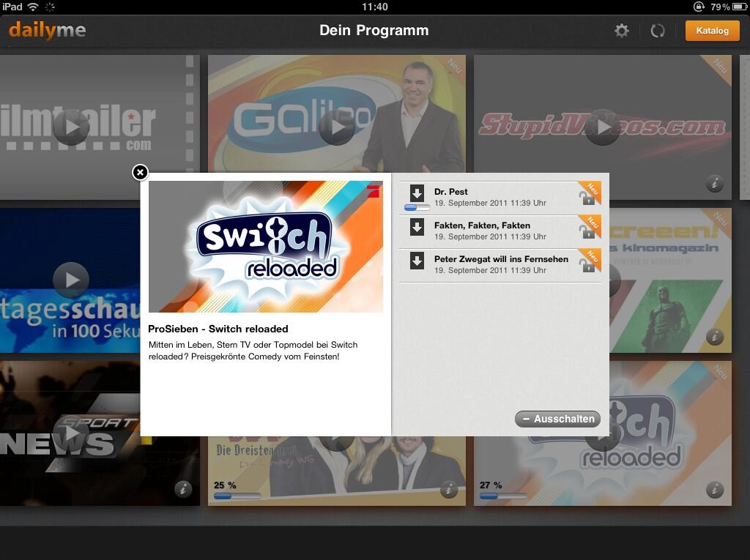
Task: Tap the Switch reloaded popup artwork
Action: (x=266, y=247)
